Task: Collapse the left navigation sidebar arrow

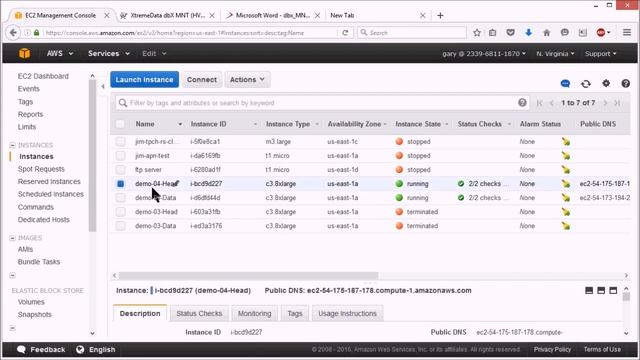Action: click(x=103, y=86)
